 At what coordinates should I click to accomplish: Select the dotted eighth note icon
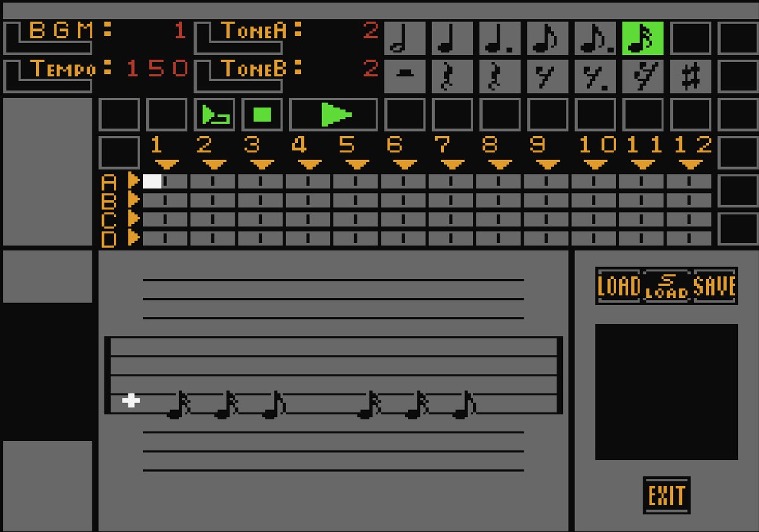point(595,38)
